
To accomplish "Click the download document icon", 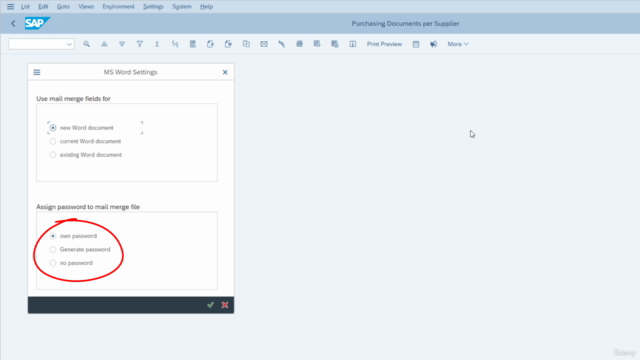I will (246, 44).
